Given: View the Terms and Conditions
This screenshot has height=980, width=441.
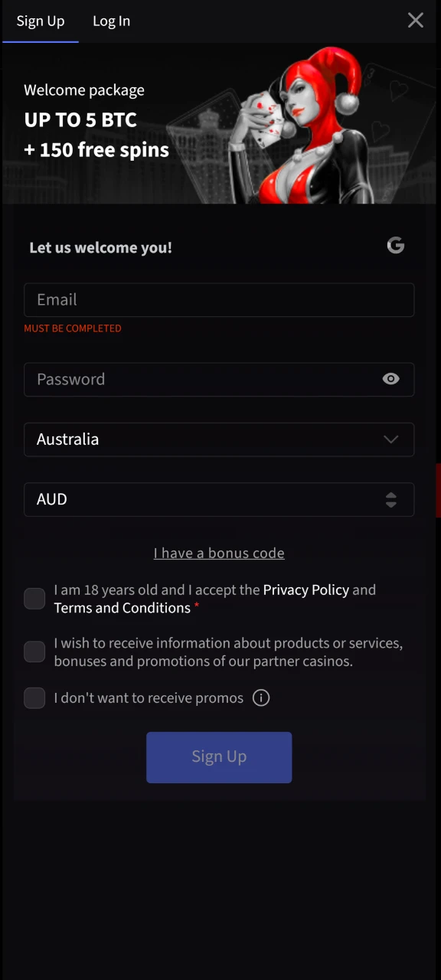Looking at the screenshot, I should tap(122, 607).
